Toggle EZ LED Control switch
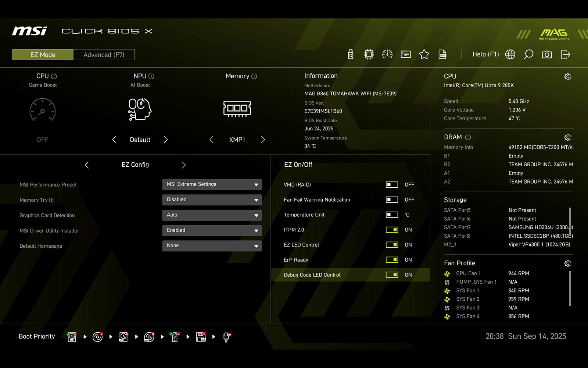This screenshot has height=368, width=588. pyautogui.click(x=392, y=245)
